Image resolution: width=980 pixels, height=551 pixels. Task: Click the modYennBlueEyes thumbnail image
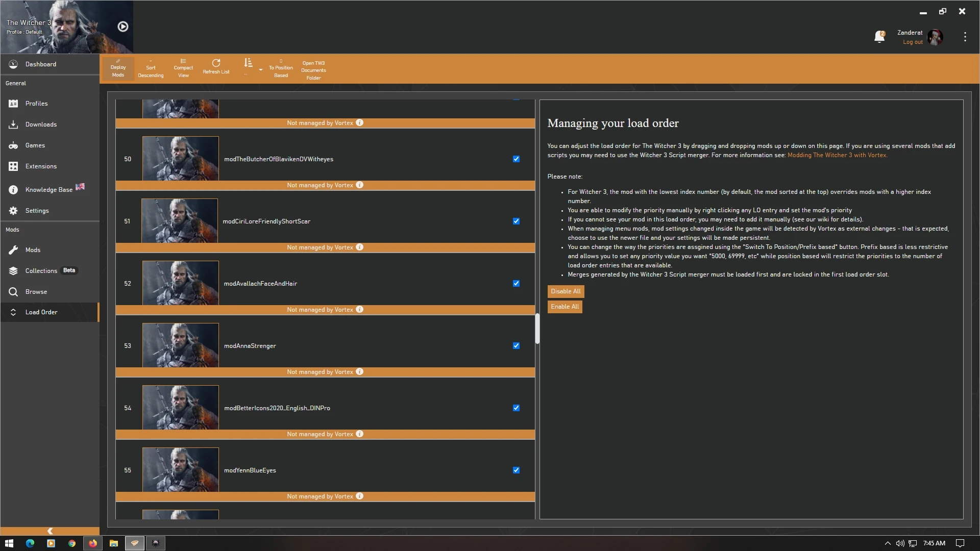pos(180,470)
